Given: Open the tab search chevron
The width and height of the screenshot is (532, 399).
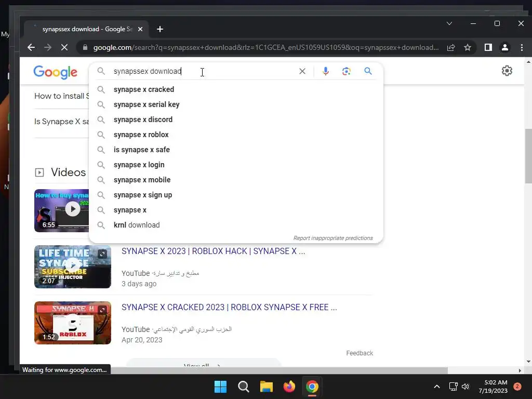Looking at the screenshot, I should [x=449, y=23].
